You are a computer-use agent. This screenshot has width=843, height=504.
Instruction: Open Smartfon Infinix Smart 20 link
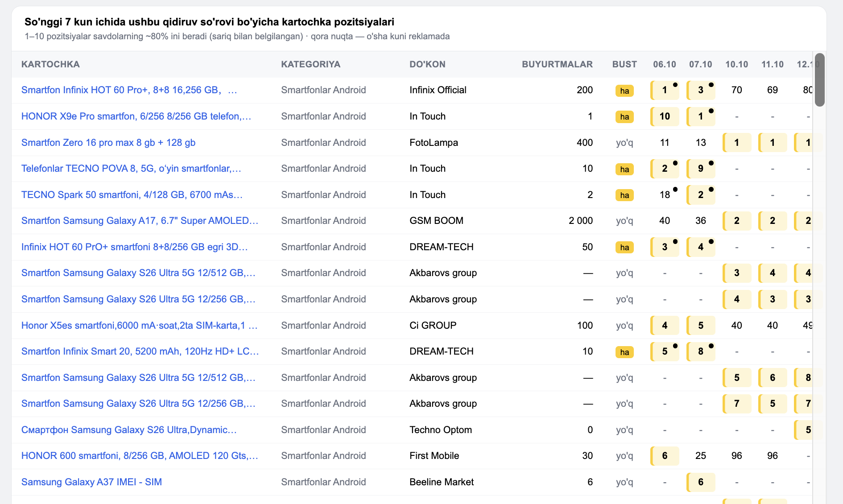pos(140,351)
